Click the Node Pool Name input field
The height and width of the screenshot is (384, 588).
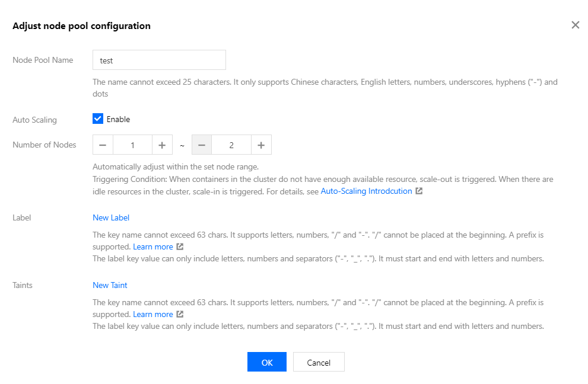(159, 60)
